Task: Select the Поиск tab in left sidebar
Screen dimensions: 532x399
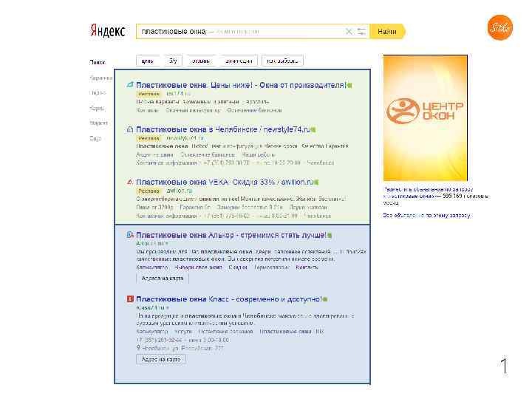Action: tap(98, 62)
